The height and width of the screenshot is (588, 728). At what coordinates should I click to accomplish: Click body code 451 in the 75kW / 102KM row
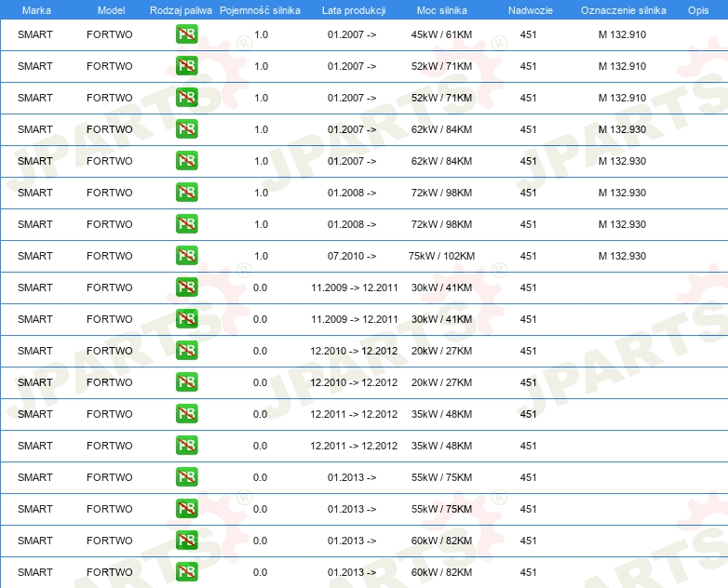pos(529,256)
